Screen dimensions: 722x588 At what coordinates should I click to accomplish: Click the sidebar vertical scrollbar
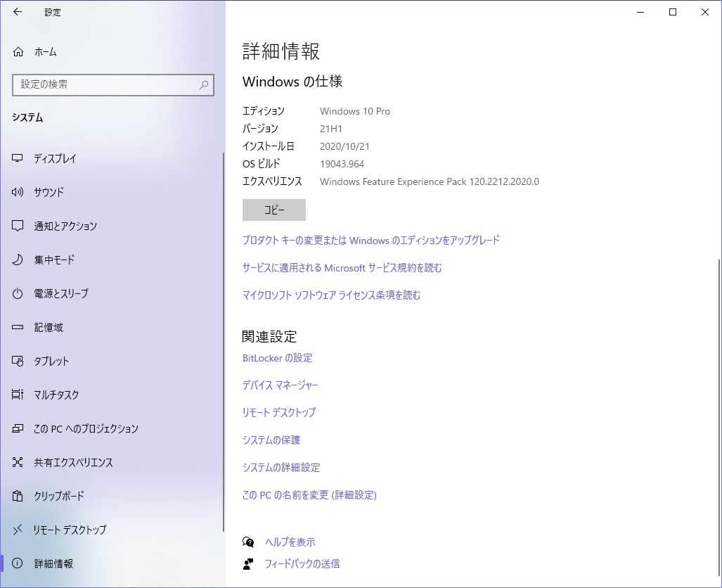(224, 342)
